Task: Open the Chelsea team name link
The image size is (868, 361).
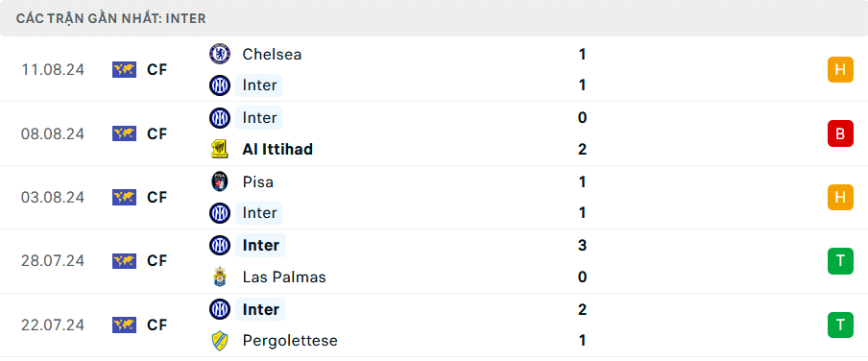Action: click(x=272, y=55)
